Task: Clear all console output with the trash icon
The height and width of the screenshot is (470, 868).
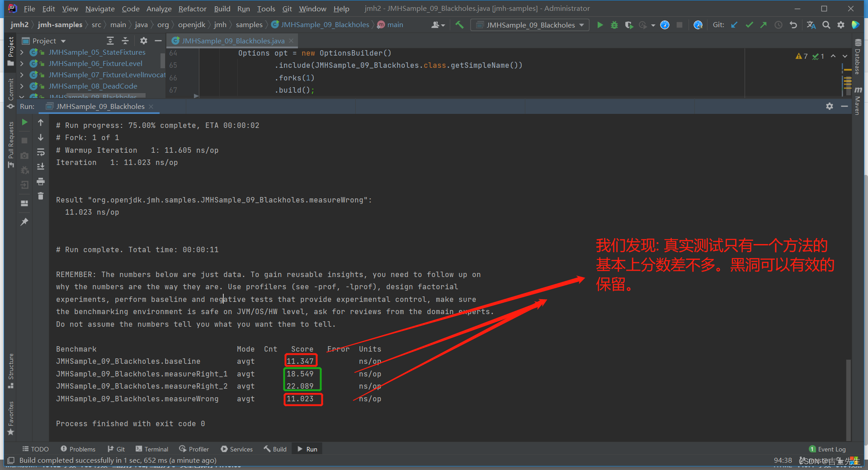Action: tap(41, 196)
